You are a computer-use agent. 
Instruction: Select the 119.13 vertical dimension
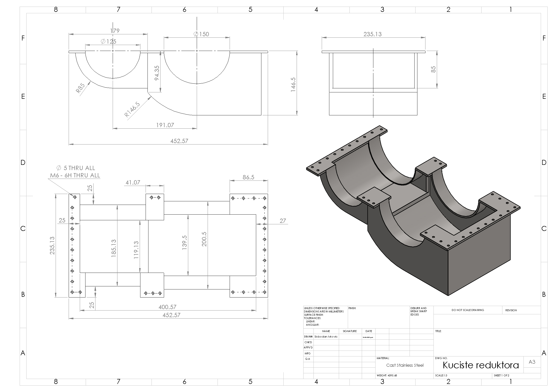136,250
